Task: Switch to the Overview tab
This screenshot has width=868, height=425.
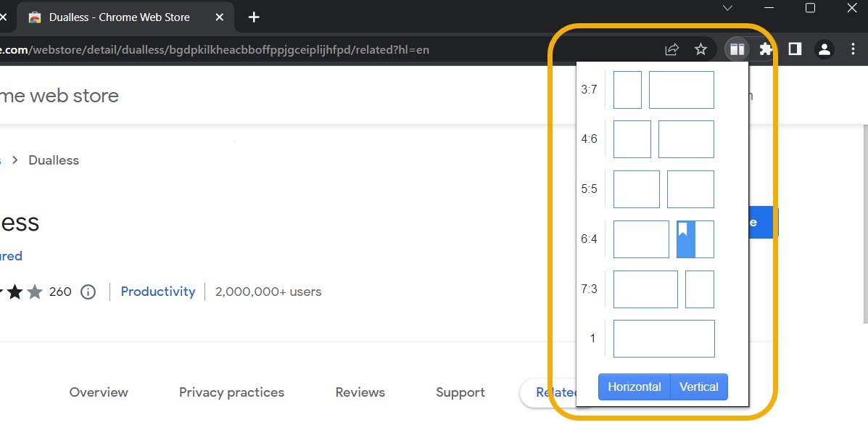Action: pos(99,392)
